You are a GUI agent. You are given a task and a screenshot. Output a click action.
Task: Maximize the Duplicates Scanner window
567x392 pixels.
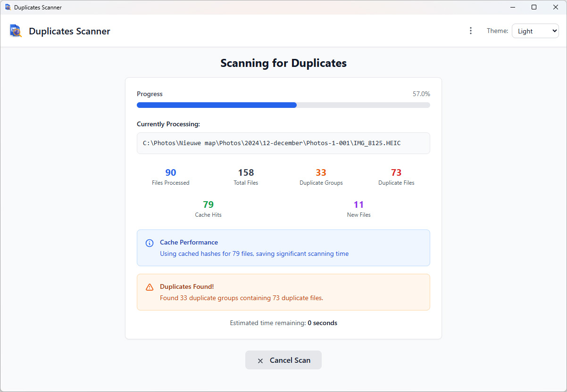pyautogui.click(x=534, y=7)
